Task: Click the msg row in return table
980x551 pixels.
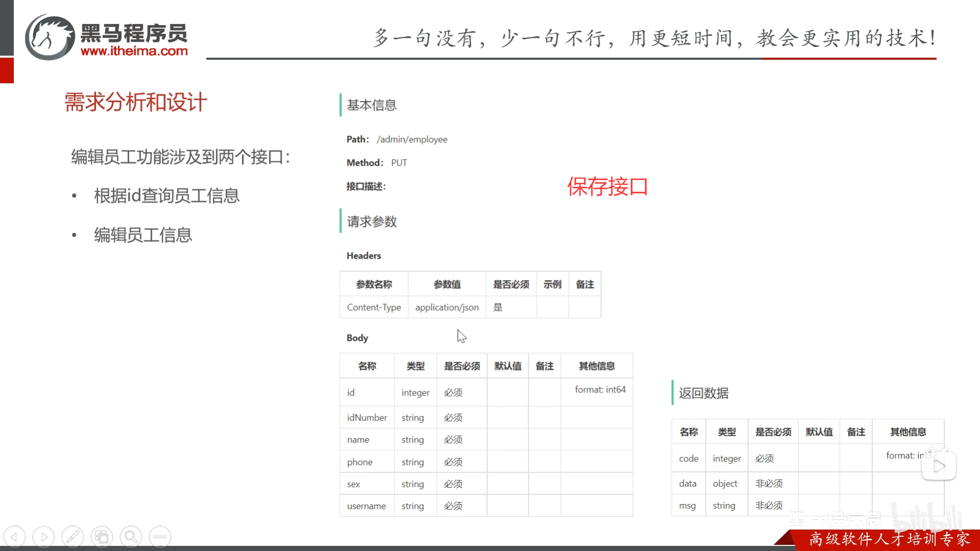Action: (x=688, y=506)
